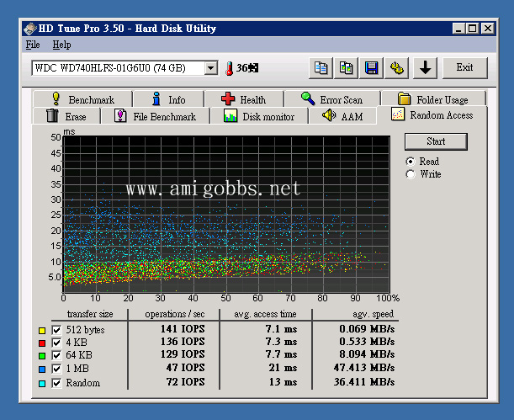Click the blue 1 MB color swatch
Viewport: 514px width, 420px height.
coord(42,369)
